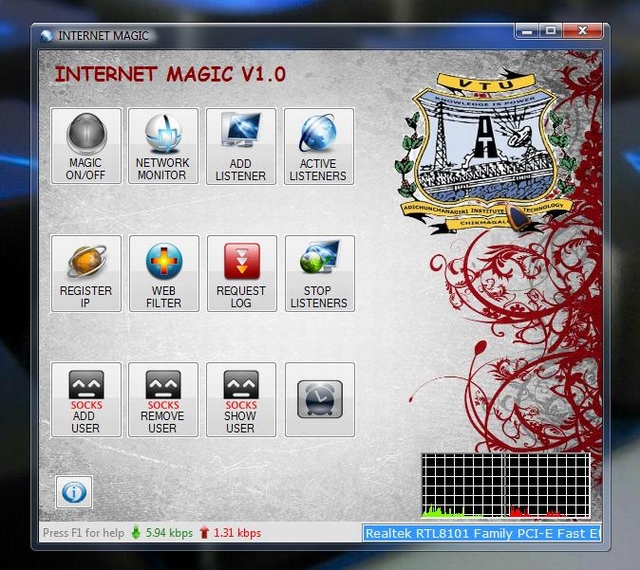The height and width of the screenshot is (570, 640).
Task: View Active Listeners
Action: [x=319, y=146]
